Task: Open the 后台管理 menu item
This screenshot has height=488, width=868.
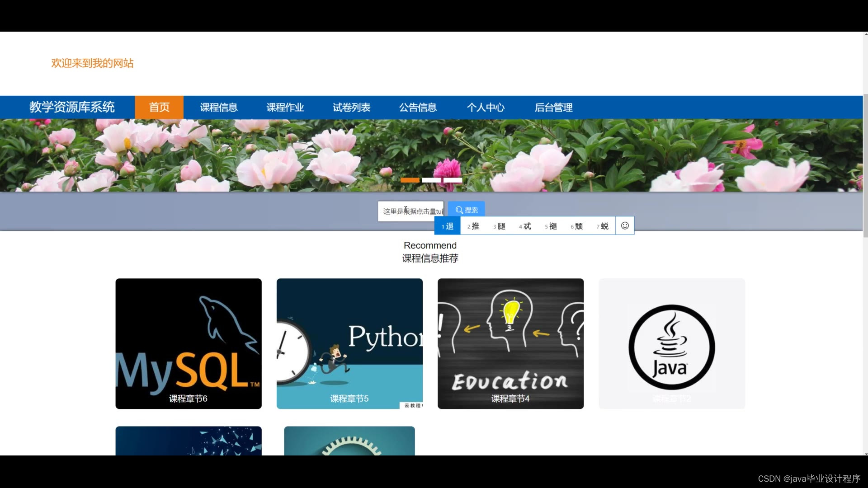Action: click(553, 107)
